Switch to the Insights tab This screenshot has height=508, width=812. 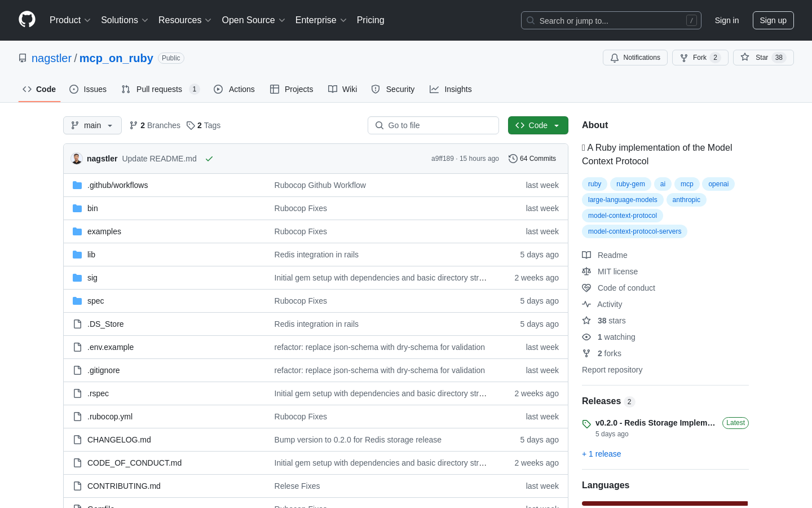[x=451, y=89]
